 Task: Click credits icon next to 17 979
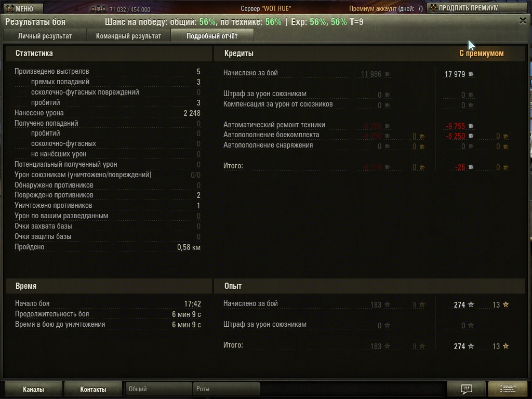pyautogui.click(x=471, y=74)
